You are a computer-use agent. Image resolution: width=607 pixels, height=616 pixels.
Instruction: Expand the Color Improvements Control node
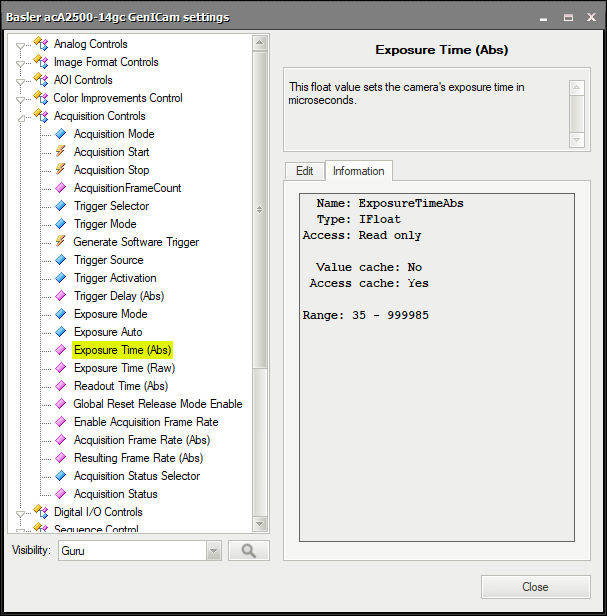20,100
